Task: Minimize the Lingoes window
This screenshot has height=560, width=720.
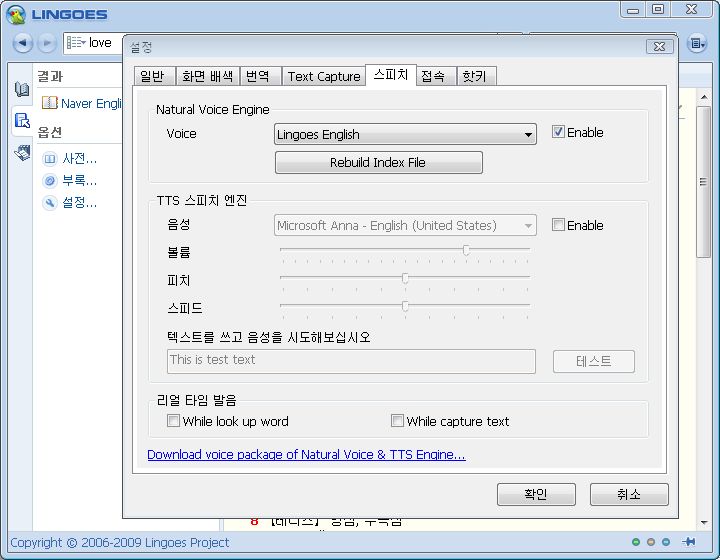Action: [x=633, y=10]
